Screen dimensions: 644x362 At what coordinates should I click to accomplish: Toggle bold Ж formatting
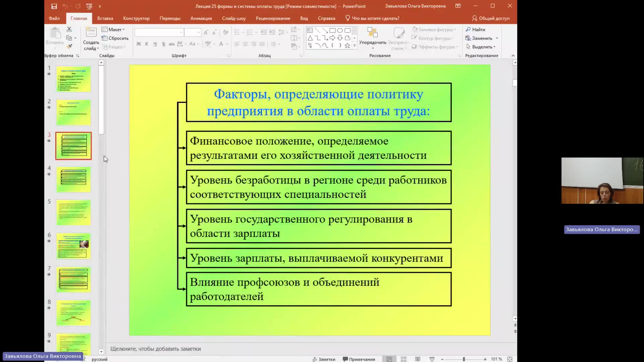click(x=139, y=44)
